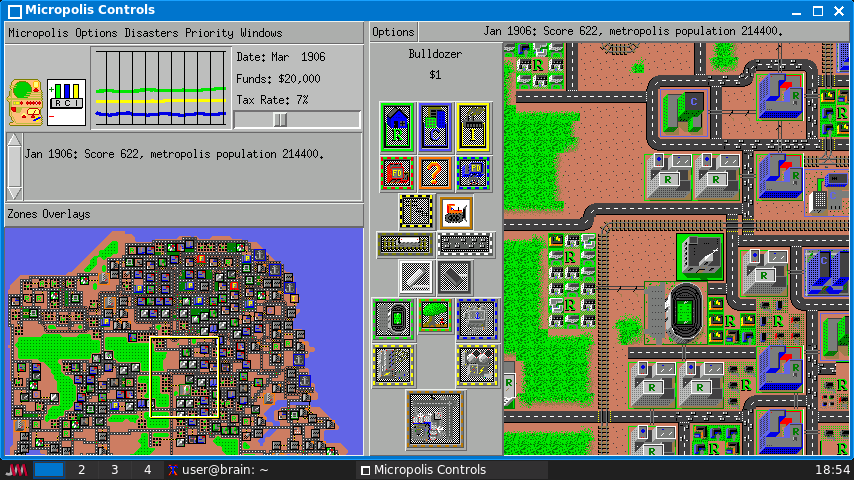Open the Overlays map menu
Screen dimensions: 854x480
click(x=66, y=214)
